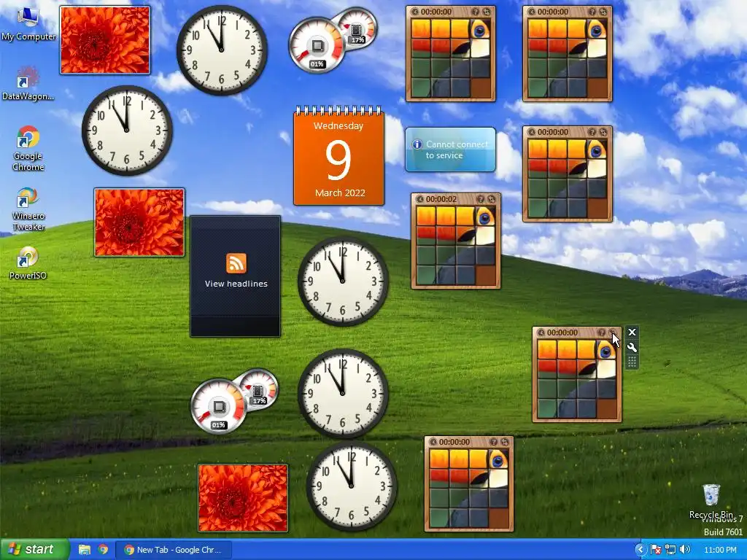Image resolution: width=747 pixels, height=560 pixels.
Task: Click the question mark on the hovered puzzle
Action: click(x=602, y=332)
